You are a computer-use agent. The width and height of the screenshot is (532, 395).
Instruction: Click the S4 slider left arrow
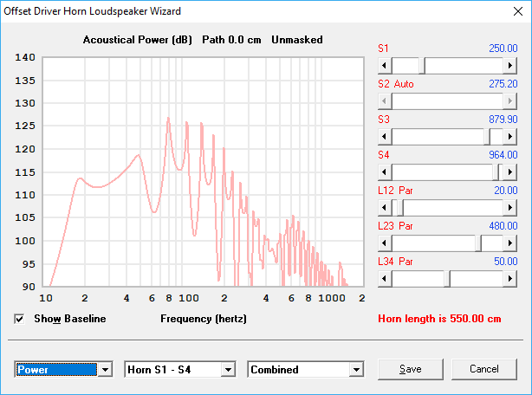[x=385, y=172]
